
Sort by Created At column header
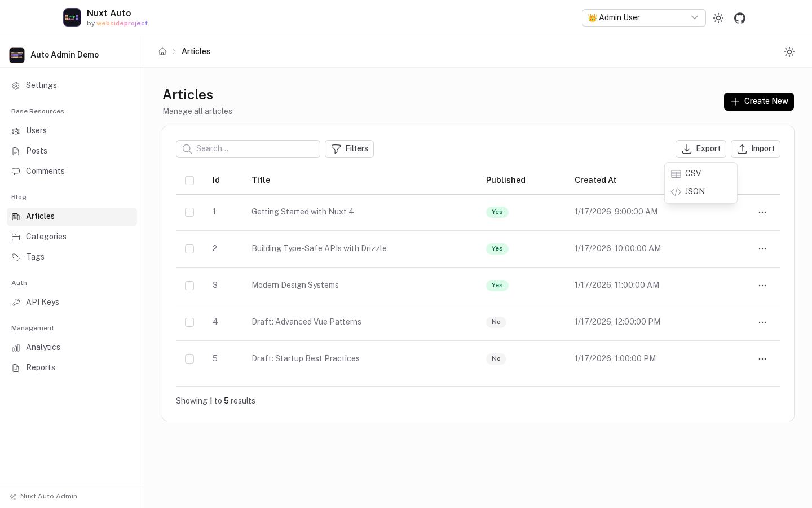pyautogui.click(x=595, y=180)
